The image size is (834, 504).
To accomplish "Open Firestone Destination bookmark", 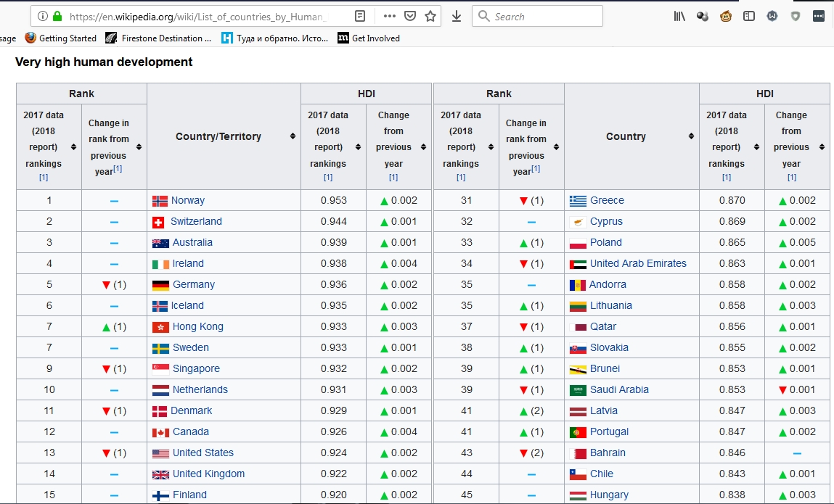I will (x=158, y=38).
